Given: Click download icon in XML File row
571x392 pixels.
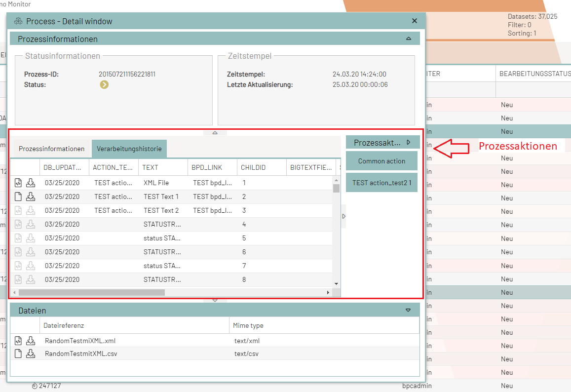Looking at the screenshot, I should click(x=31, y=183).
